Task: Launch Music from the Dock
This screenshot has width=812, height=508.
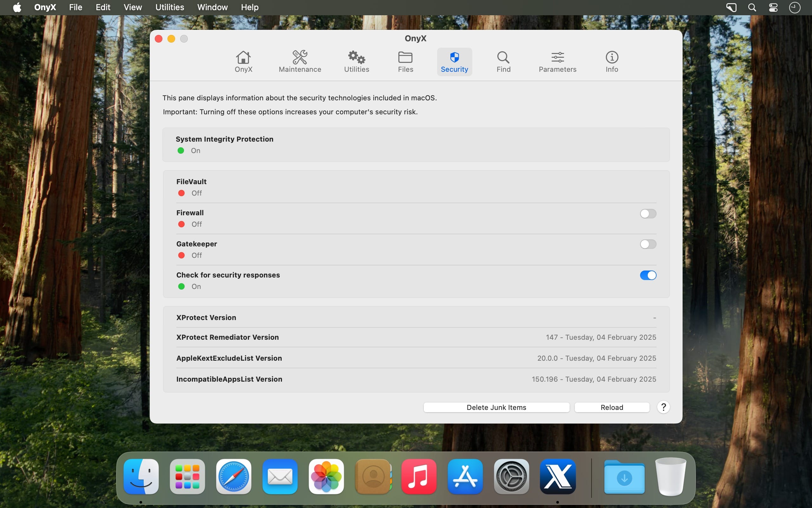Action: click(x=419, y=477)
